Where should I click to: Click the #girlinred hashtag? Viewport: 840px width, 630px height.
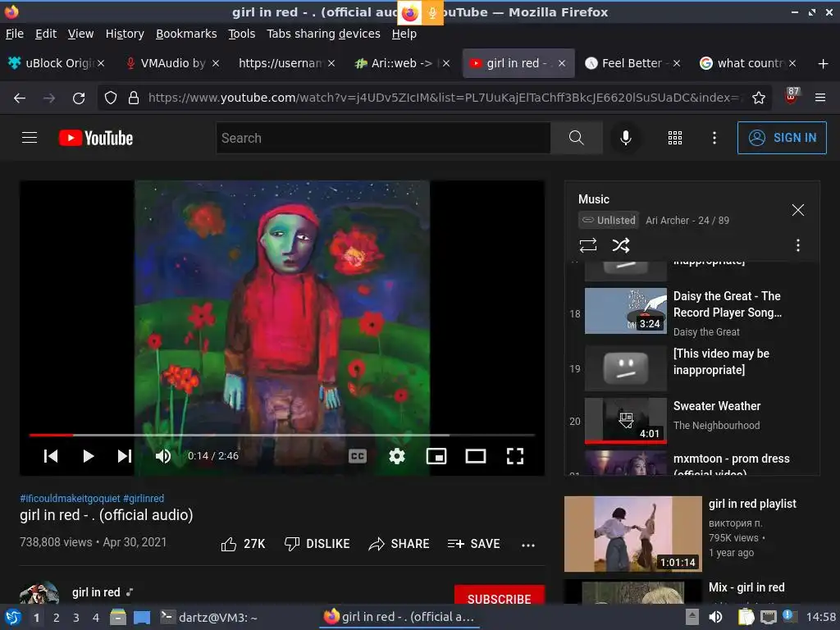pyautogui.click(x=144, y=498)
